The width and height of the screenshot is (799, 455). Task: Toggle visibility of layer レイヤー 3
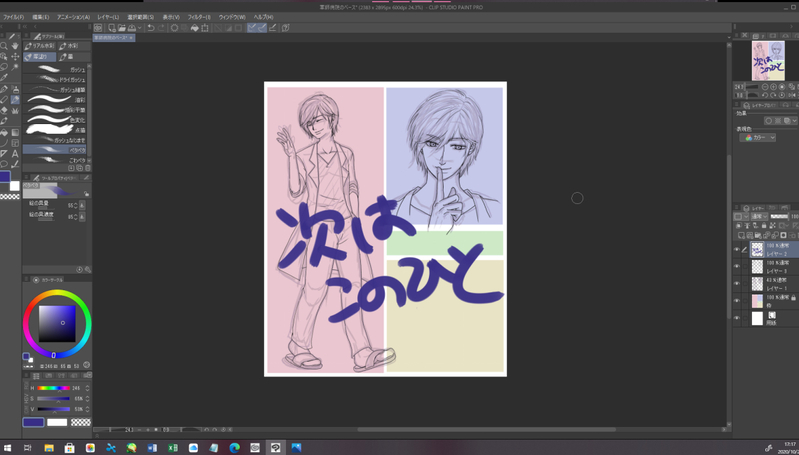[x=737, y=267]
